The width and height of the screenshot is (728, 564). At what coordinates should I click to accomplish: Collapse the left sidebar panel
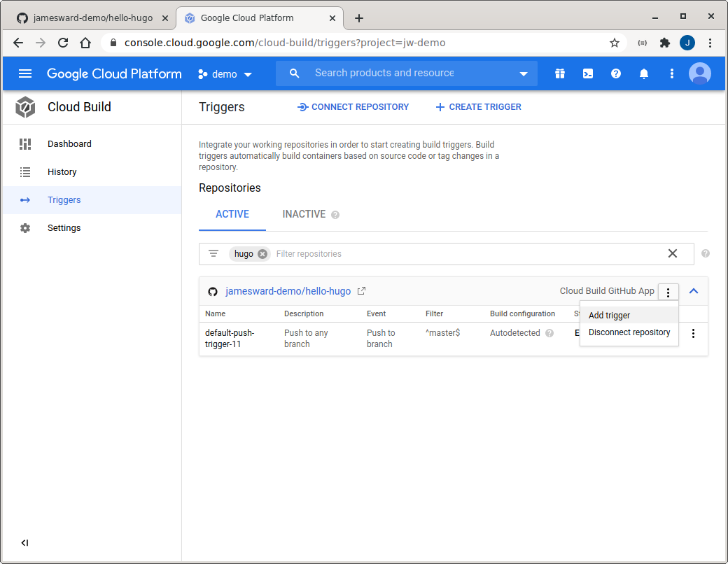(25, 543)
